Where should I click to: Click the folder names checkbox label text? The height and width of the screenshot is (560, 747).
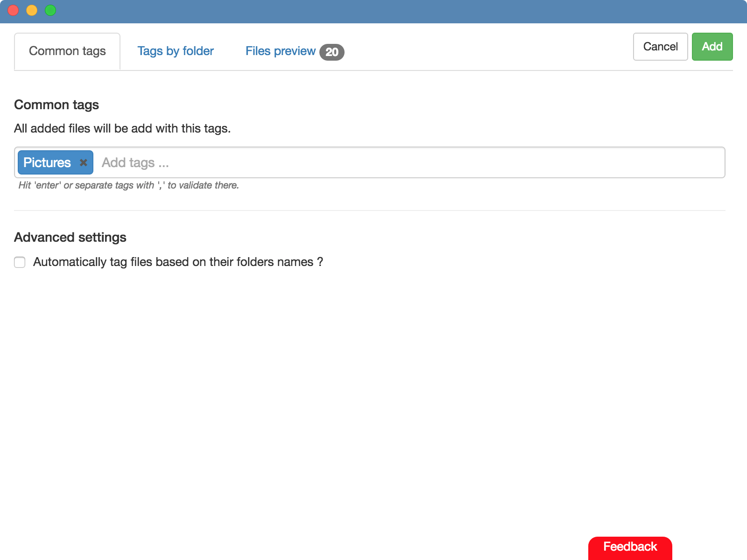coord(178,262)
